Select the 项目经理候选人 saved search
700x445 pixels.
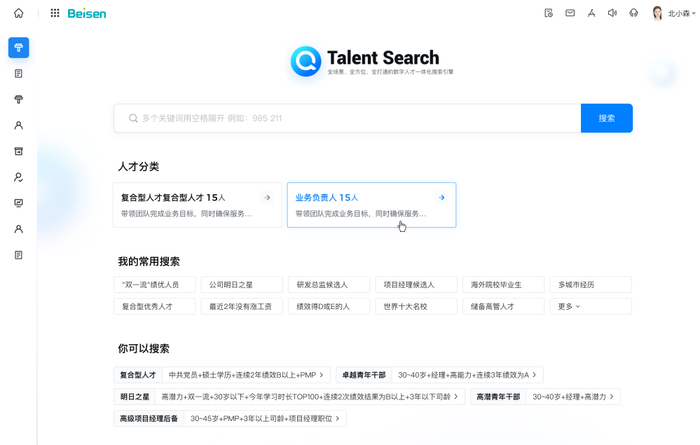click(416, 285)
